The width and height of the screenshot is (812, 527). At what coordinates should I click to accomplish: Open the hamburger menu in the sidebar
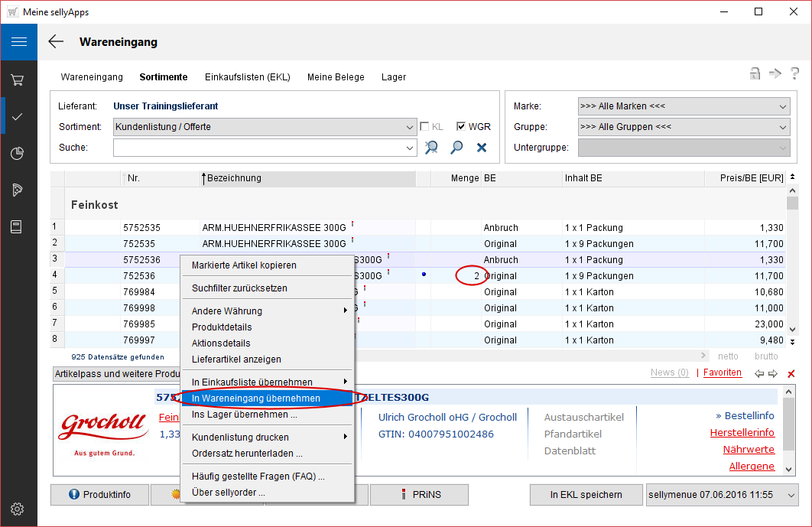(x=18, y=41)
